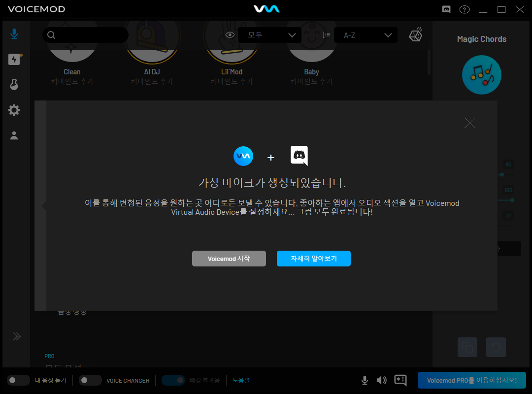Add keybind under AI DJ voice

152,81
